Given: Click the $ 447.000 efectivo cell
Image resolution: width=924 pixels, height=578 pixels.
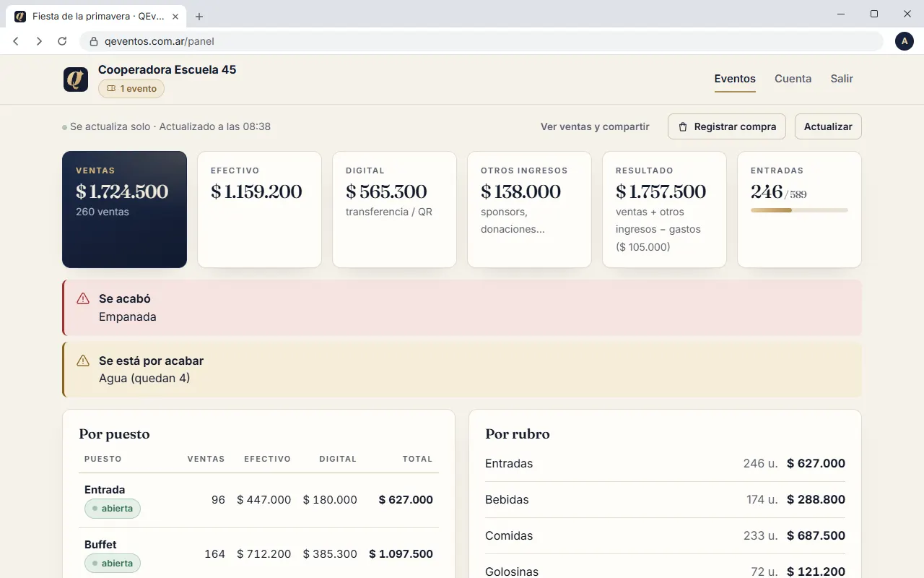Looking at the screenshot, I should pos(264,500).
